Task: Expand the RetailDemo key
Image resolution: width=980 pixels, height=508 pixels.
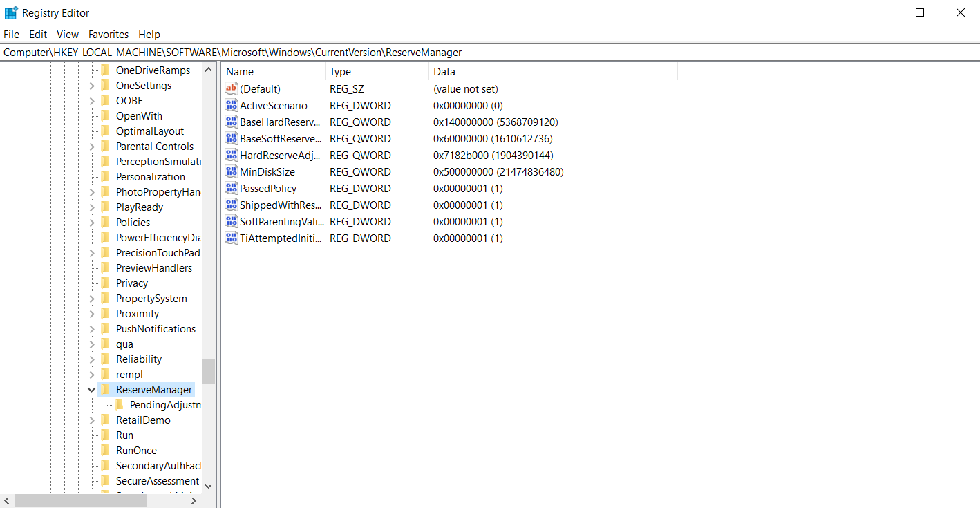Action: (x=92, y=420)
